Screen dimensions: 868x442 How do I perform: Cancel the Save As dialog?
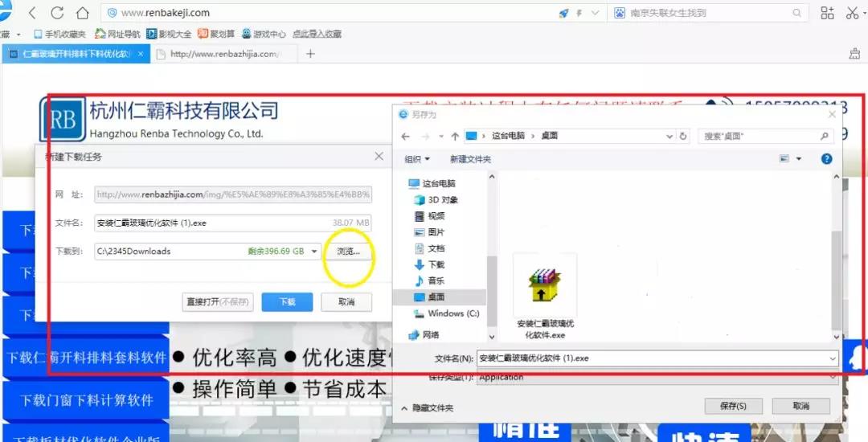point(801,406)
